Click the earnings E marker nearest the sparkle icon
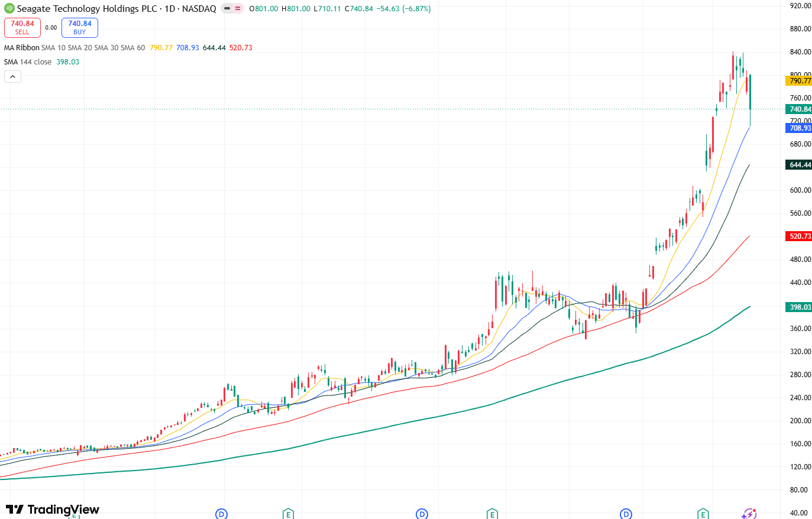The height and width of the screenshot is (519, 812). coord(703,514)
